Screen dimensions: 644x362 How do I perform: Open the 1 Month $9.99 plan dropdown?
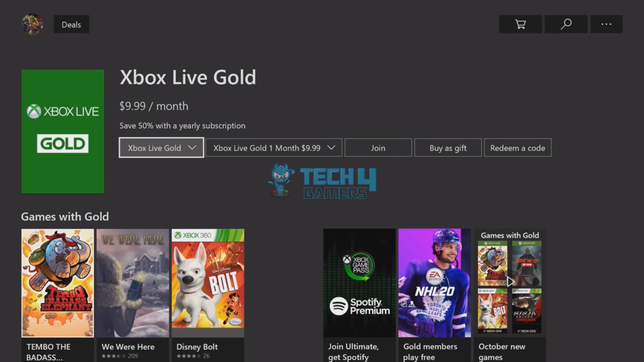274,148
